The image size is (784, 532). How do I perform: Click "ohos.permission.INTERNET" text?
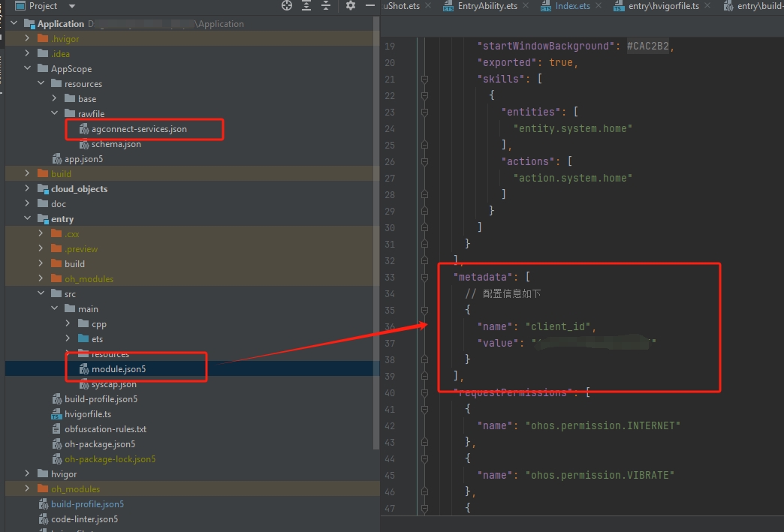tap(602, 425)
